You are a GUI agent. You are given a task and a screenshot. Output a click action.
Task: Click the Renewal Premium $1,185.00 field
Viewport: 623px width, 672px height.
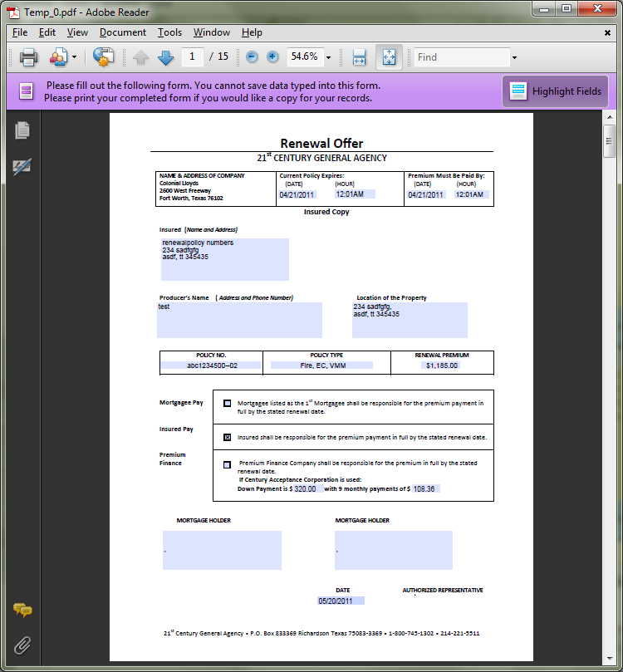[441, 365]
